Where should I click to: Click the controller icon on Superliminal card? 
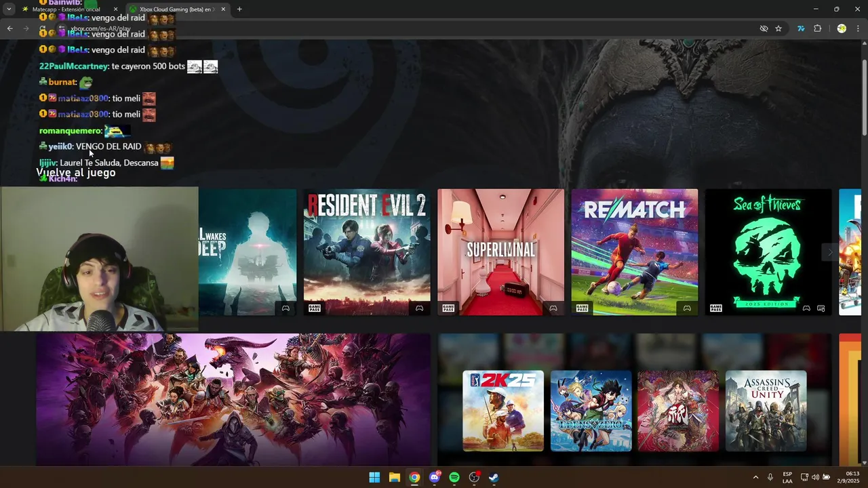[553, 308]
